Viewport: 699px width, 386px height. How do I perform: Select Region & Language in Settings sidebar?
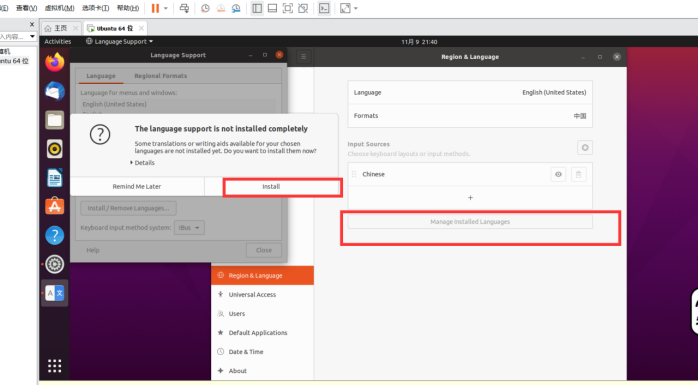tap(263, 275)
